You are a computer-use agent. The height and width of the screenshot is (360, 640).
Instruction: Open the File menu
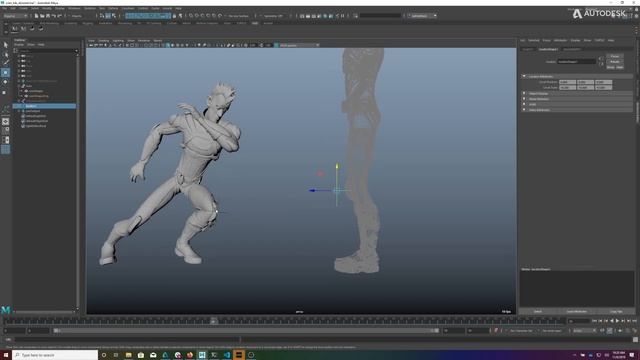click(x=4, y=8)
